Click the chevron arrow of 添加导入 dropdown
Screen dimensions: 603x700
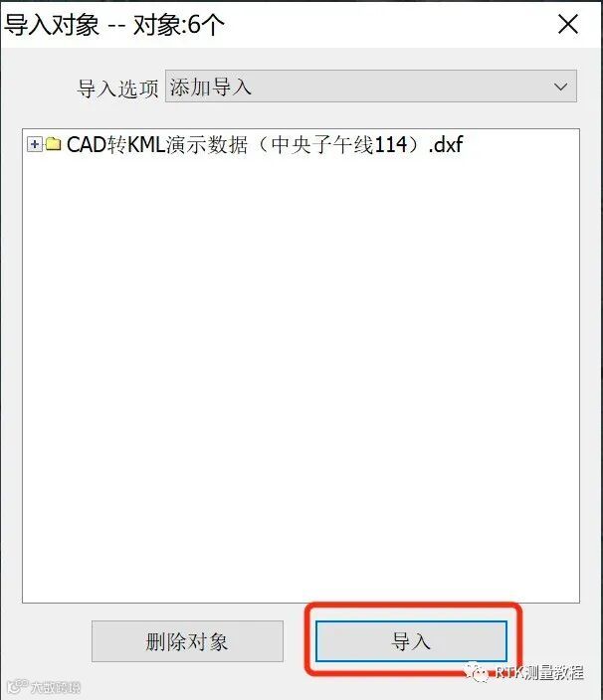coord(560,87)
